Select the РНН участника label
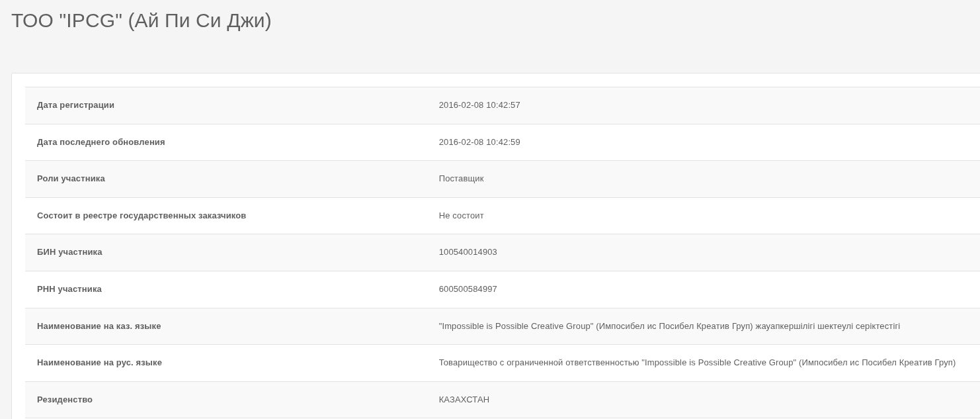The width and height of the screenshot is (980, 419). [69, 289]
